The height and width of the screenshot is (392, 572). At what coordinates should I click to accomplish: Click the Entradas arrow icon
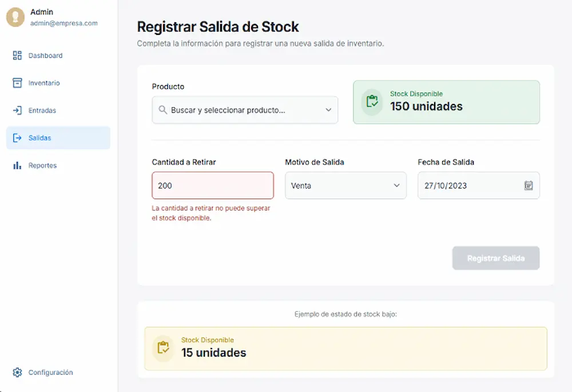[18, 110]
